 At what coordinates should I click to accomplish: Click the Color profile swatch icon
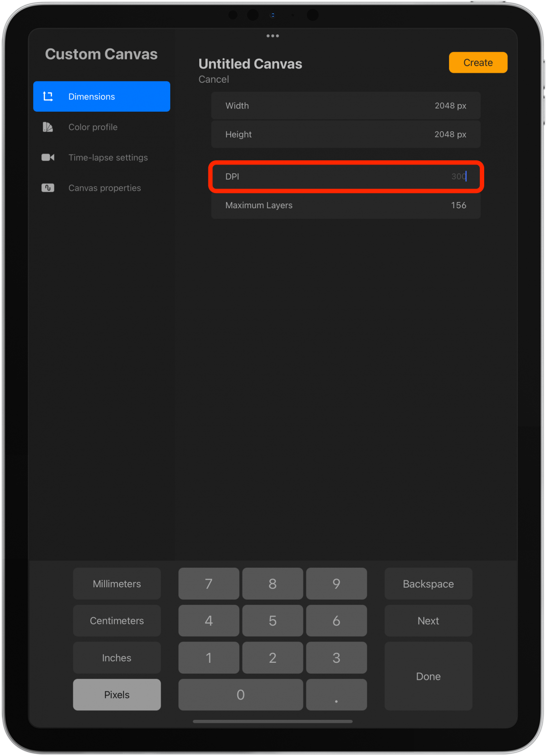[48, 127]
